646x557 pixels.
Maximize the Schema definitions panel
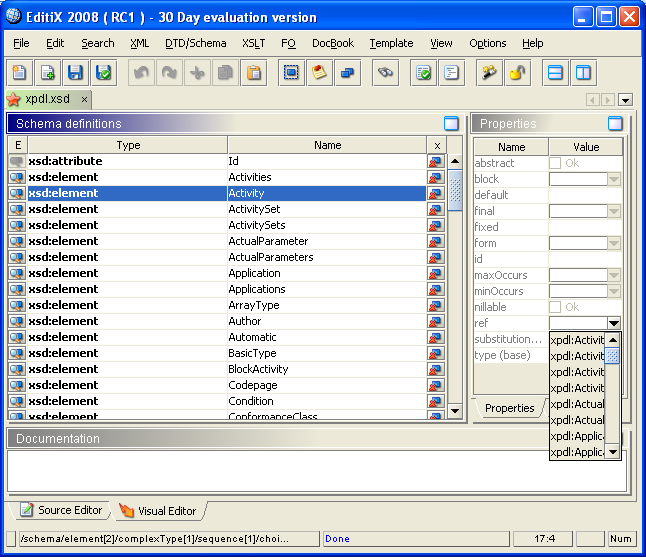click(452, 123)
